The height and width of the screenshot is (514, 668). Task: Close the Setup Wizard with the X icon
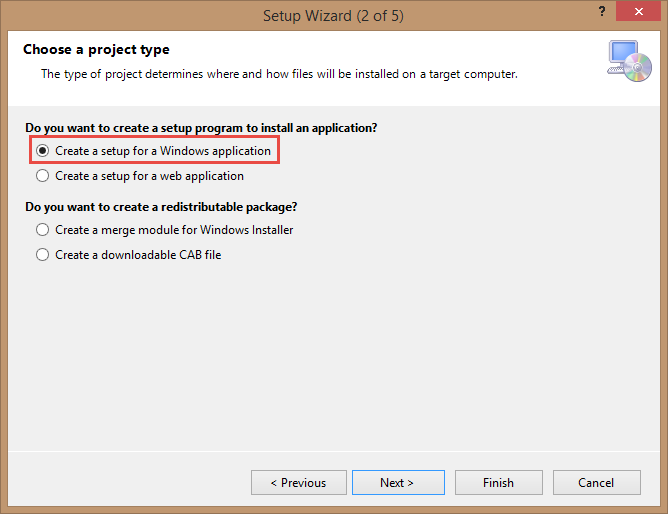[x=638, y=11]
